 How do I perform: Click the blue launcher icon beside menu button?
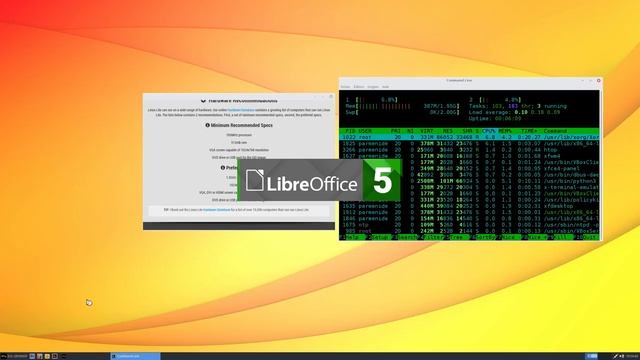32,356
